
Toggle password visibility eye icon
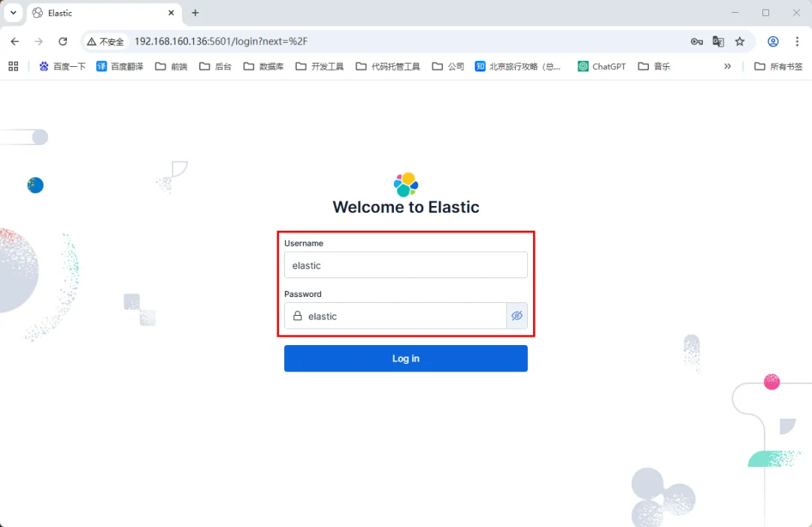click(517, 316)
